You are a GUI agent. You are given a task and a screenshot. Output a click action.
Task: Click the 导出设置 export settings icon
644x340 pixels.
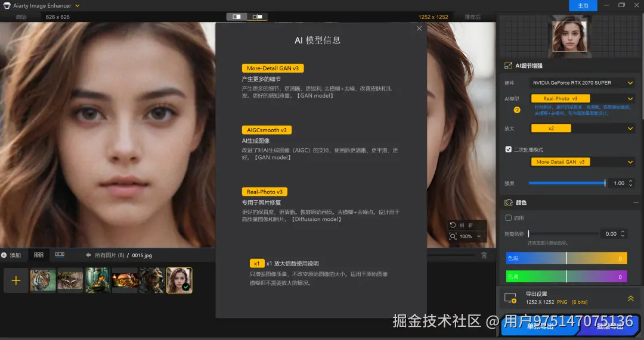510,298
